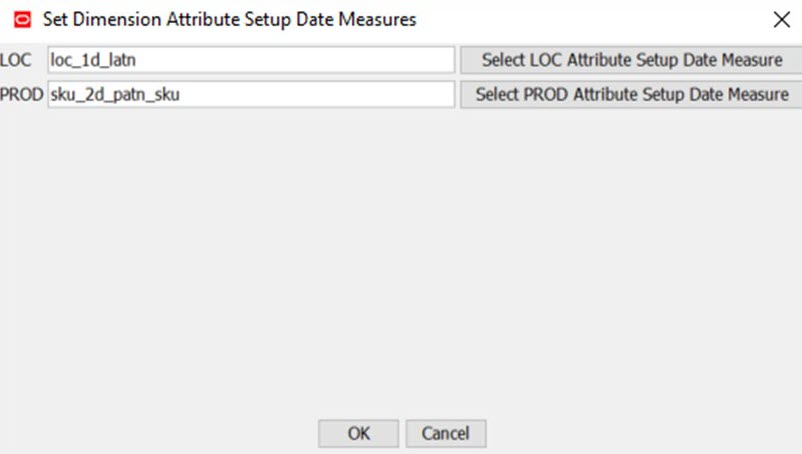Viewport: 802px width, 454px height.
Task: Confirm the dialog with OK
Action: coord(359,433)
